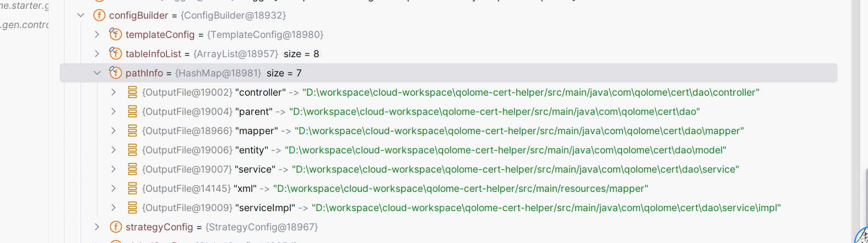Click the "mapper" map entry icon

[x=132, y=131]
